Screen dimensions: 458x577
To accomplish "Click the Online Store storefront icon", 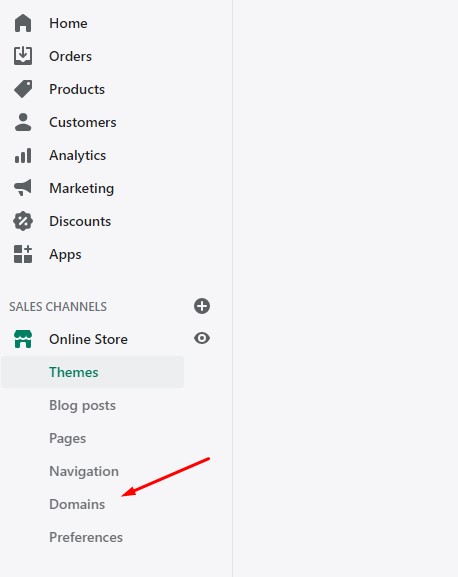I will 23,339.
